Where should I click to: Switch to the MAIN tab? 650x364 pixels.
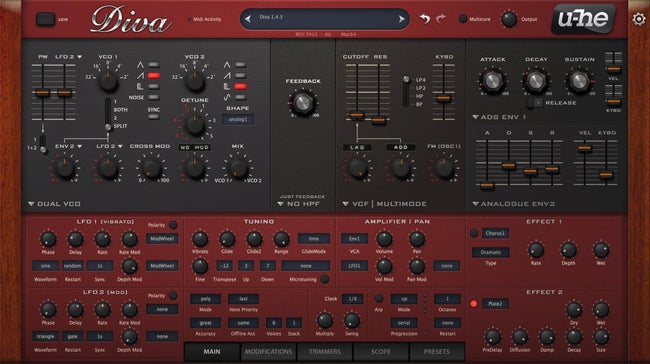[x=212, y=352]
